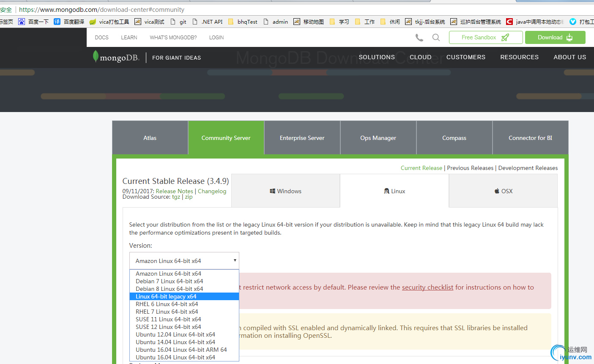This screenshot has height=364, width=594.
Task: Click the browser address bar URL
Action: [101, 9]
